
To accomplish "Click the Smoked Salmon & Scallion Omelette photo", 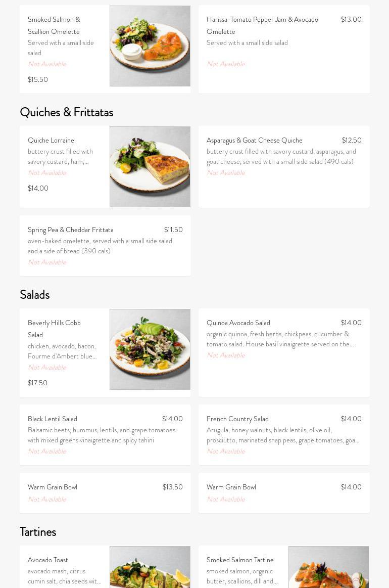I will (x=150, y=46).
